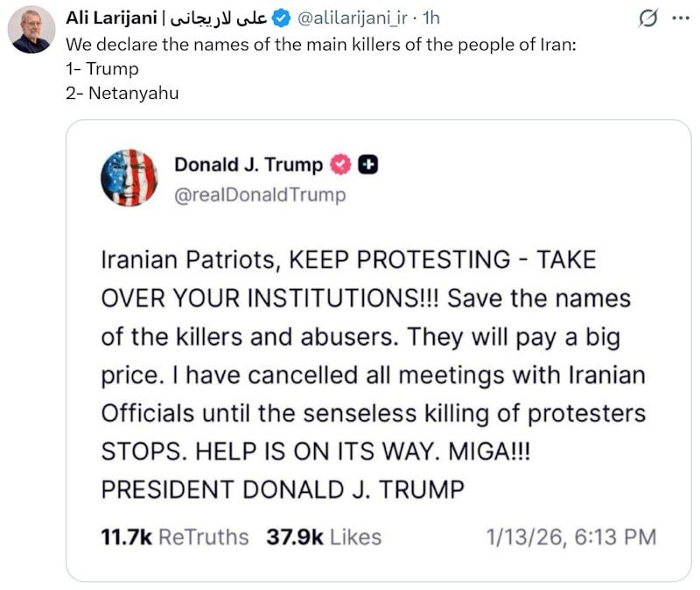Click the @realDonaldTrump handle
Image resolution: width=700 pixels, height=590 pixels.
[260, 194]
